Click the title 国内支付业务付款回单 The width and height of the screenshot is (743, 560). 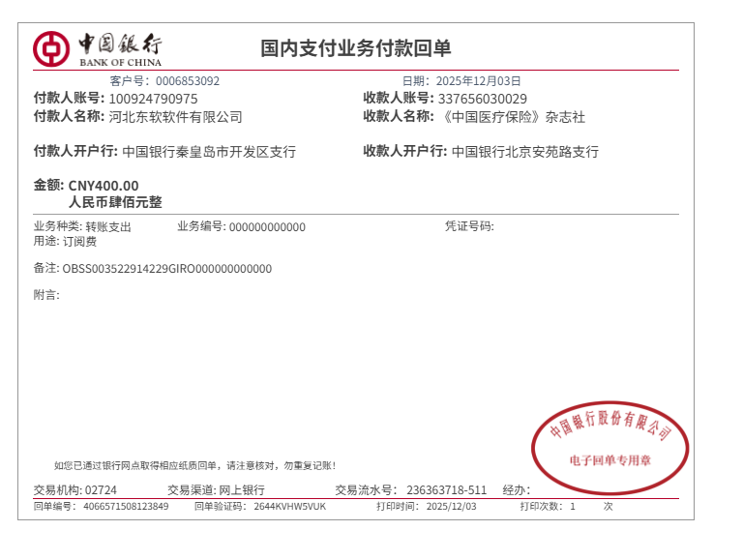[356, 48]
